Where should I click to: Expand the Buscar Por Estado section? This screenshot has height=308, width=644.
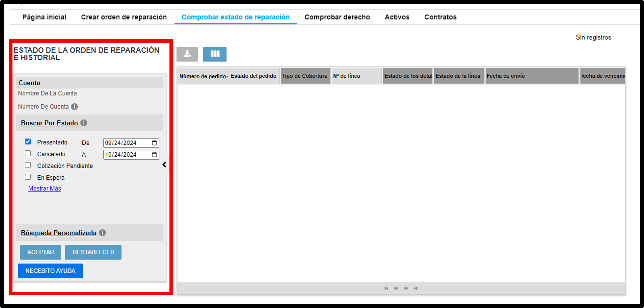49,123
